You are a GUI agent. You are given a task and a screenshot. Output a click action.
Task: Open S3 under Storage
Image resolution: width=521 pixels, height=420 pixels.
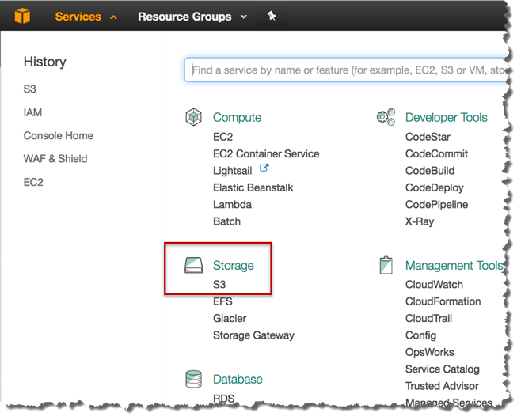point(219,285)
